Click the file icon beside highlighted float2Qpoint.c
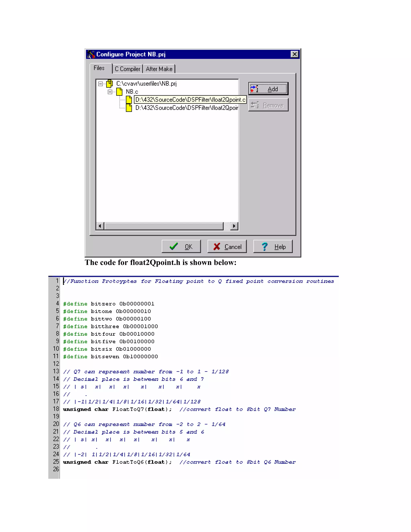Viewport: 411px width, 532px height. [129, 100]
